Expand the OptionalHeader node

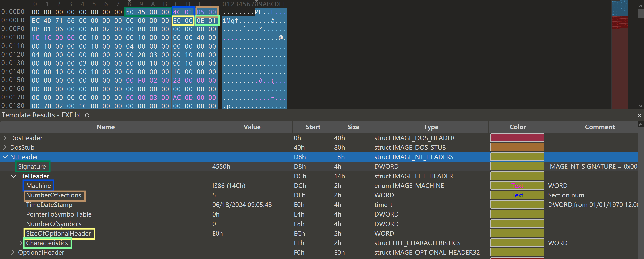(x=13, y=253)
